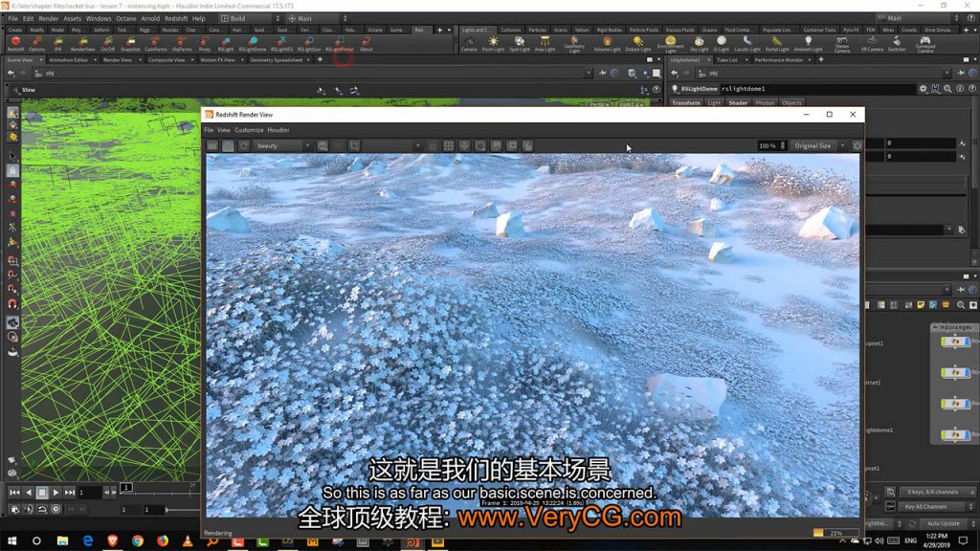Toggle IPR render button in Render View

228,145
